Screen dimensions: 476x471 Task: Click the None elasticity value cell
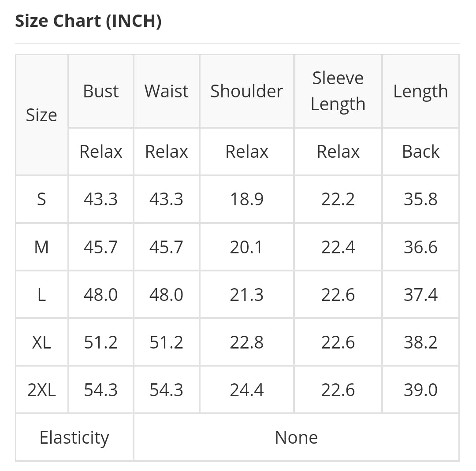tap(296, 438)
